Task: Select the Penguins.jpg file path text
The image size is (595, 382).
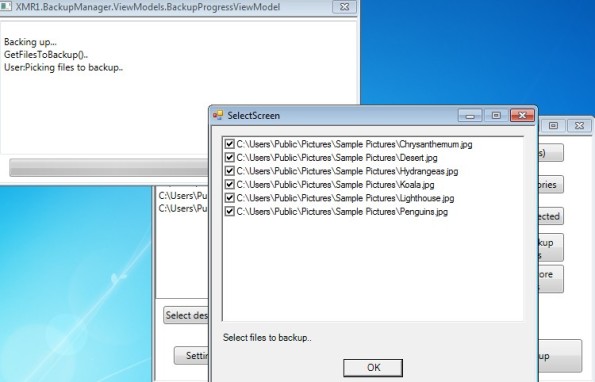Action: [x=342, y=211]
